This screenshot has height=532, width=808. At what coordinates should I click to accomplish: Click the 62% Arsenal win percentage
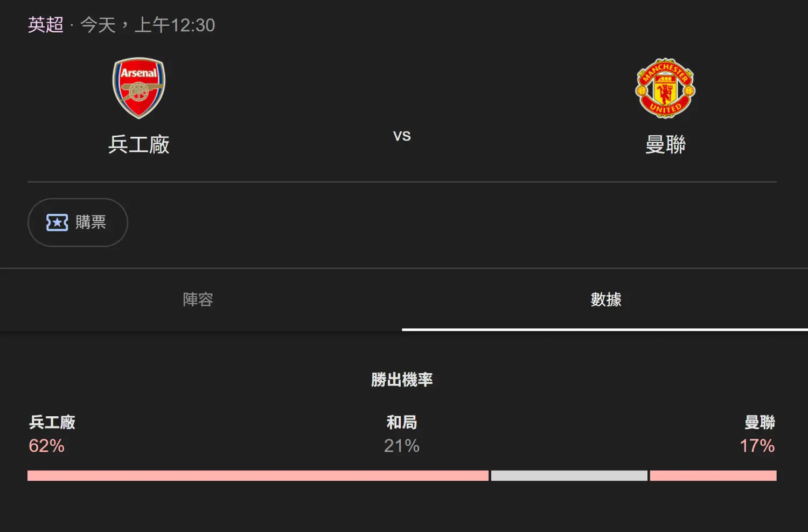(x=47, y=446)
